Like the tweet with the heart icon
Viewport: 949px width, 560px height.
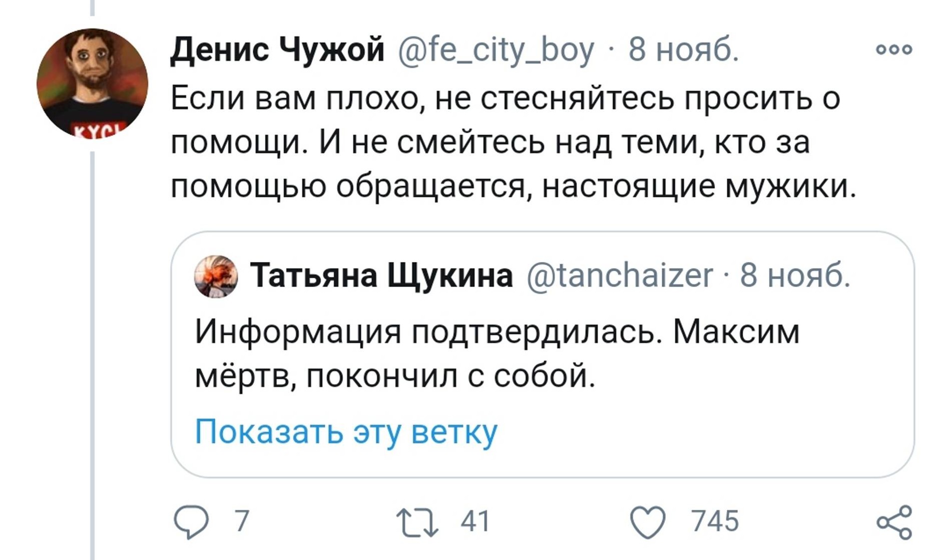tap(648, 522)
